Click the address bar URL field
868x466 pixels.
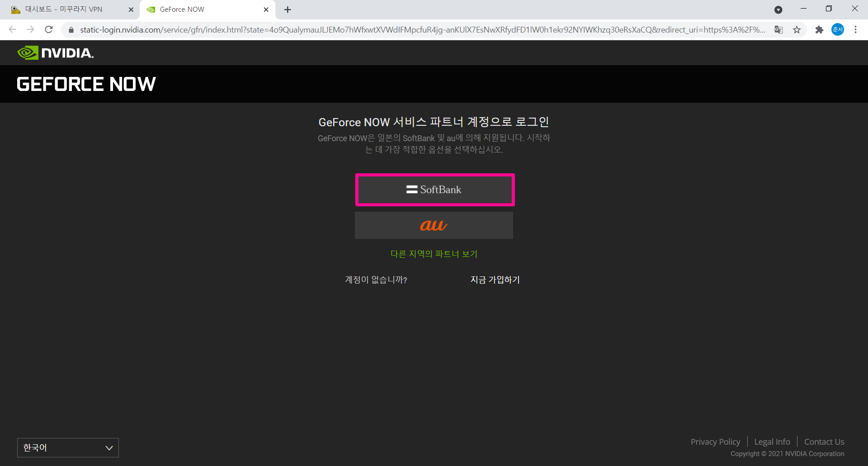tap(423, 30)
